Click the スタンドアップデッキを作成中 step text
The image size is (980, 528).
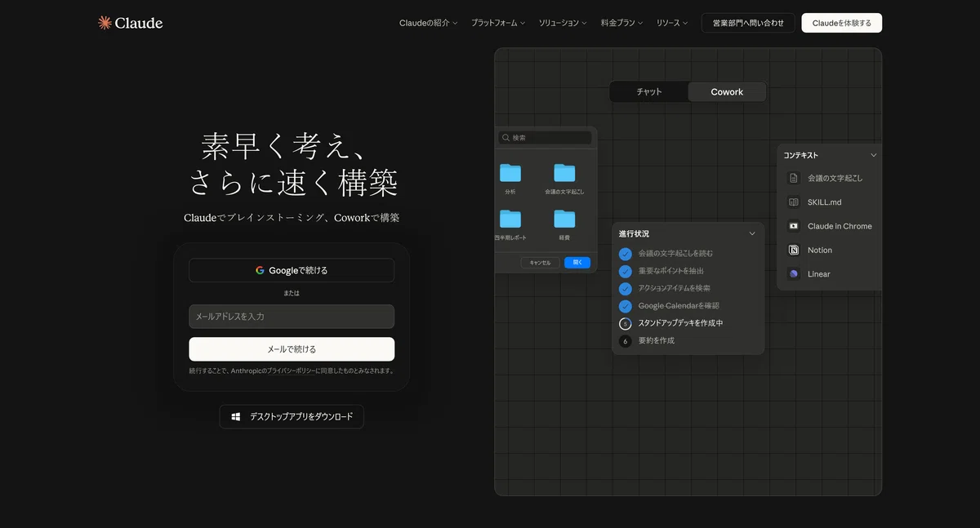pyautogui.click(x=680, y=323)
